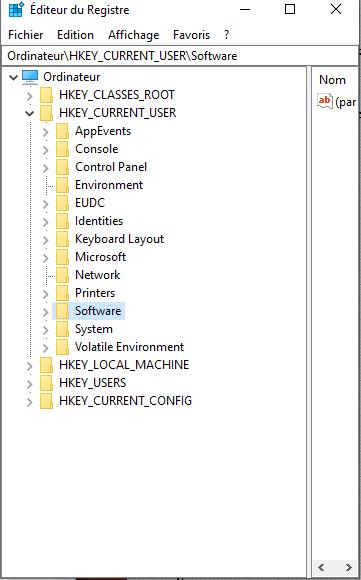Image resolution: width=361 pixels, height=580 pixels.
Task: Select the Volatile Environment key
Action: coord(129,347)
